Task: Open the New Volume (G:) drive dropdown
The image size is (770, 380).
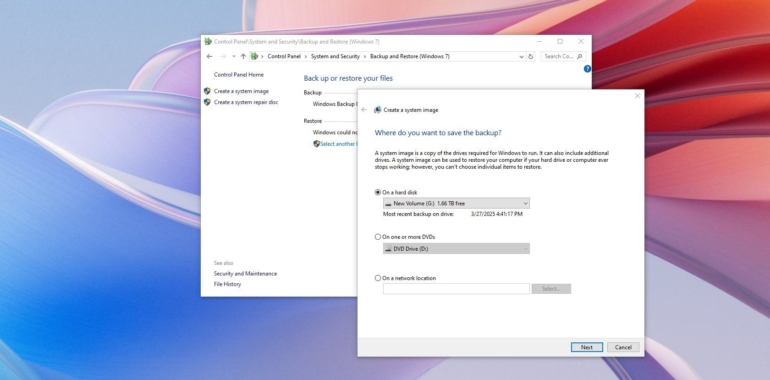Action: (456, 203)
